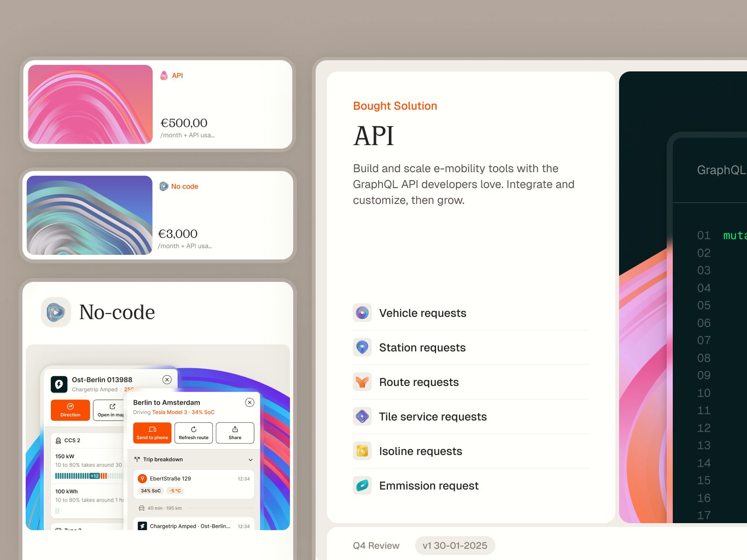Click the v1 30-01-2025 version badge
The image size is (747, 560).
[455, 546]
